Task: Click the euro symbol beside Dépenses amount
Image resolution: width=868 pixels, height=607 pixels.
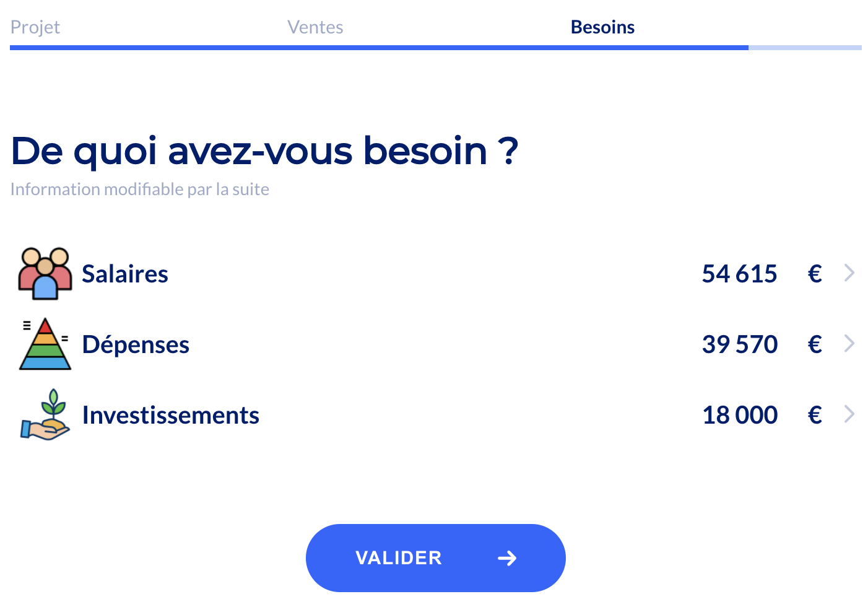Action: pos(815,344)
